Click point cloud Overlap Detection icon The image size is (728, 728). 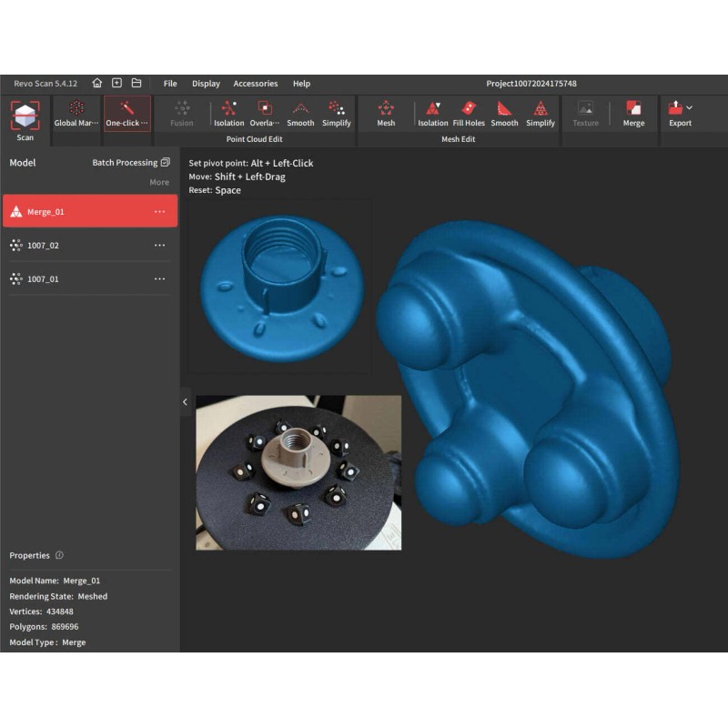(x=264, y=108)
